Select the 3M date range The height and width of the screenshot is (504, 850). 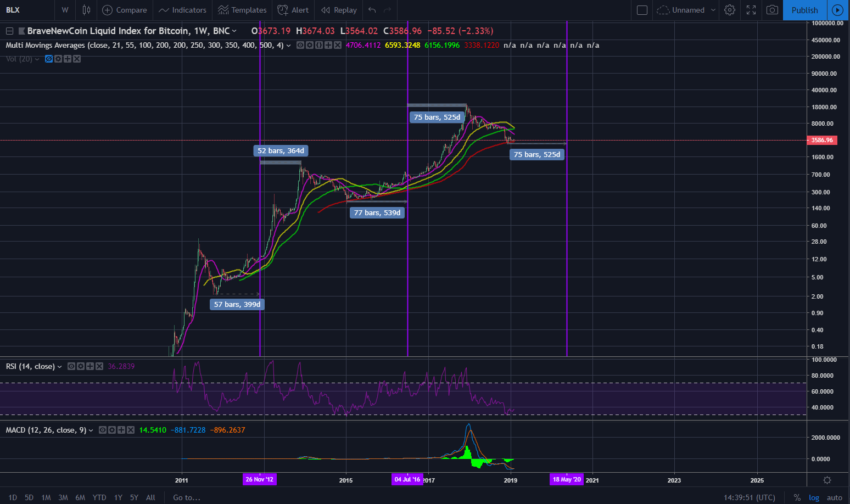tap(63, 497)
